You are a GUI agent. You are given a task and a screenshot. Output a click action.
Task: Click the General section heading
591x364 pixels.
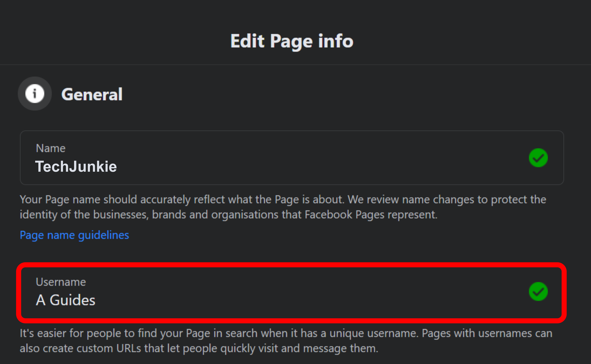click(x=92, y=94)
